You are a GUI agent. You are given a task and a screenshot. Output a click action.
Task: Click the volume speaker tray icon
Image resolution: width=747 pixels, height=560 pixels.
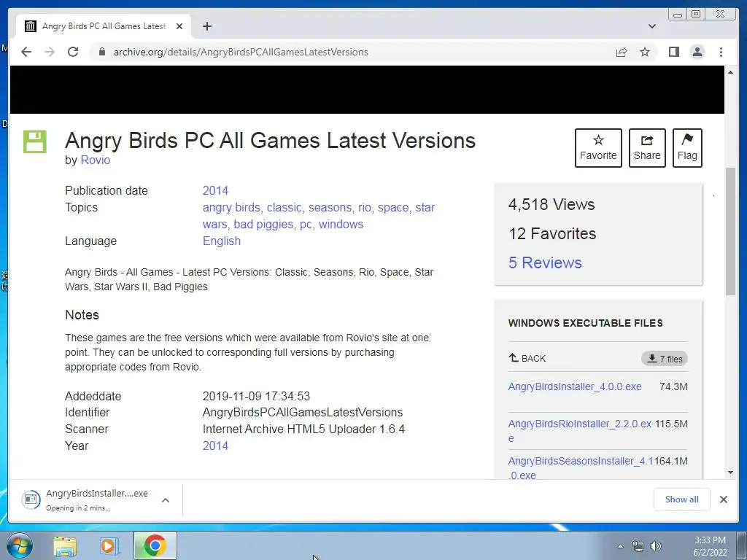click(656, 546)
